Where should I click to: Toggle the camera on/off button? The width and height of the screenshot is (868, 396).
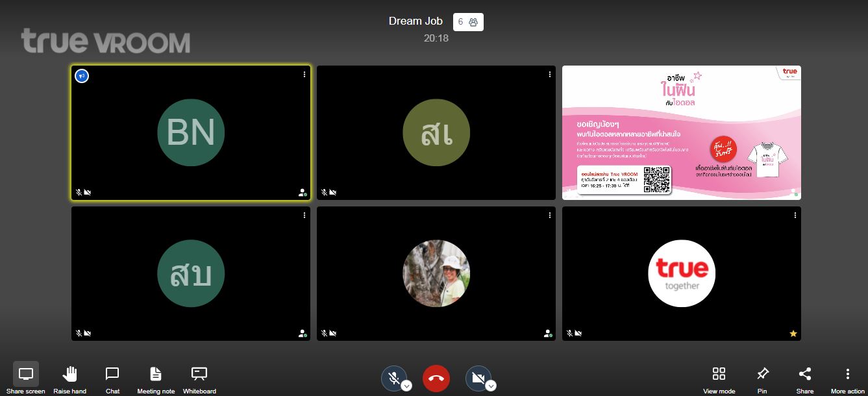478,378
